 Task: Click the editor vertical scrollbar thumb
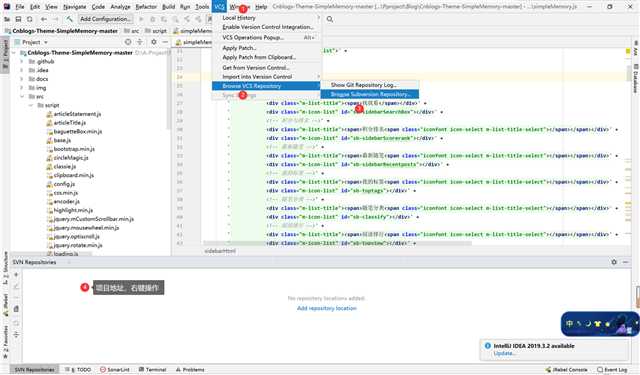coord(628,72)
